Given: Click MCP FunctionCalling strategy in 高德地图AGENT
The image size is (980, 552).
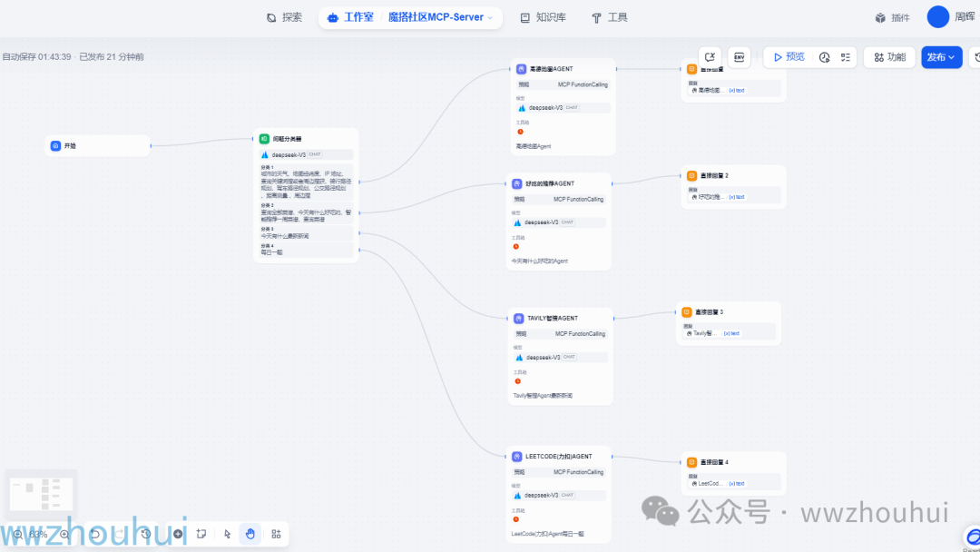Looking at the screenshot, I should click(x=583, y=85).
